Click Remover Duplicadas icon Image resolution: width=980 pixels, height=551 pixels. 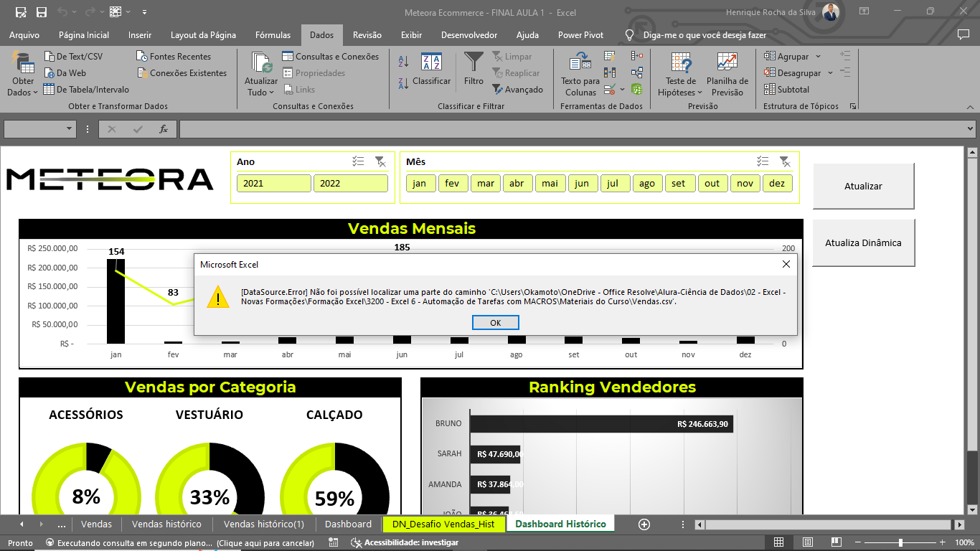(x=610, y=72)
